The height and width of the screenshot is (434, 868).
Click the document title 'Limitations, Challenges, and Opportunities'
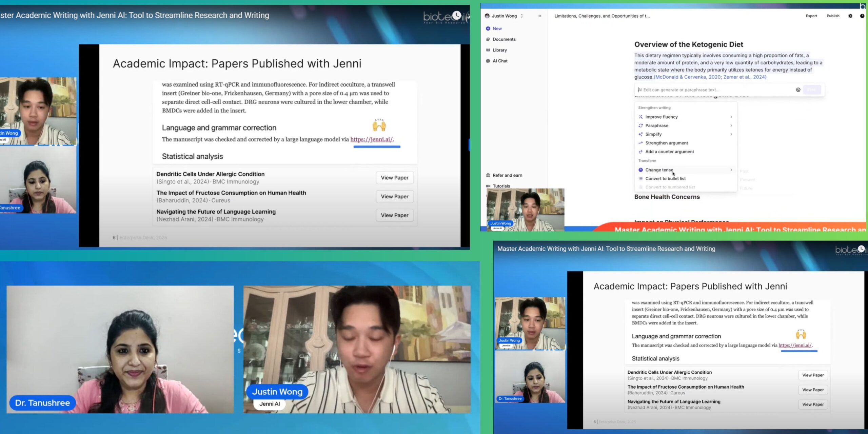click(x=602, y=16)
